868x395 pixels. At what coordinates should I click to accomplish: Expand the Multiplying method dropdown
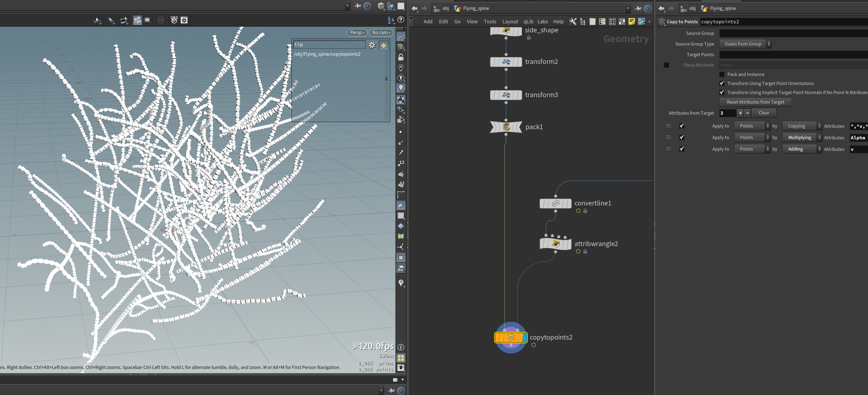(x=802, y=137)
